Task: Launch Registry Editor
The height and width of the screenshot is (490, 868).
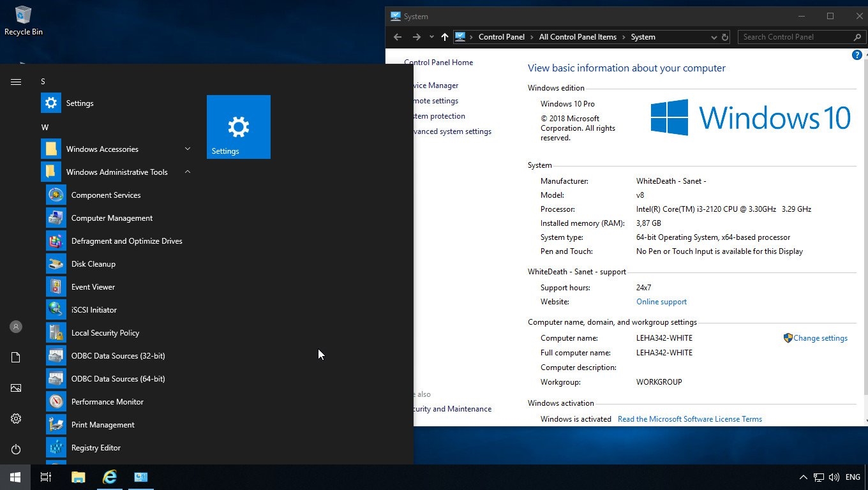Action: click(119, 448)
